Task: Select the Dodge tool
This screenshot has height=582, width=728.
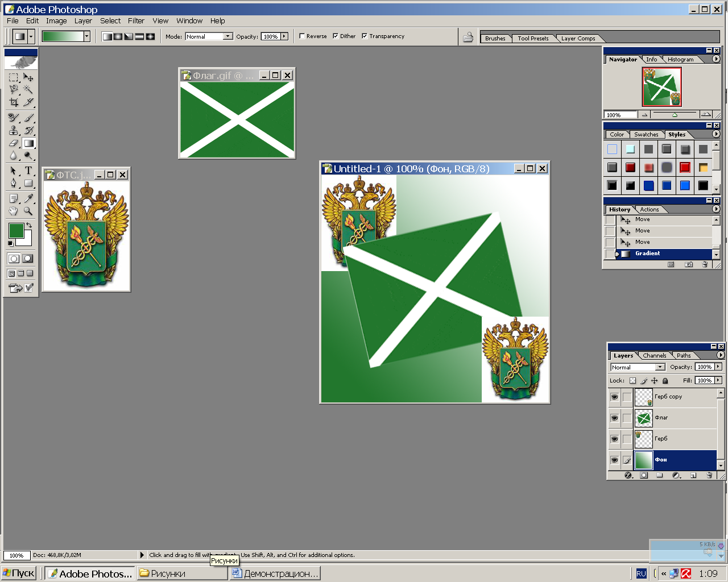Action: pyautogui.click(x=28, y=155)
